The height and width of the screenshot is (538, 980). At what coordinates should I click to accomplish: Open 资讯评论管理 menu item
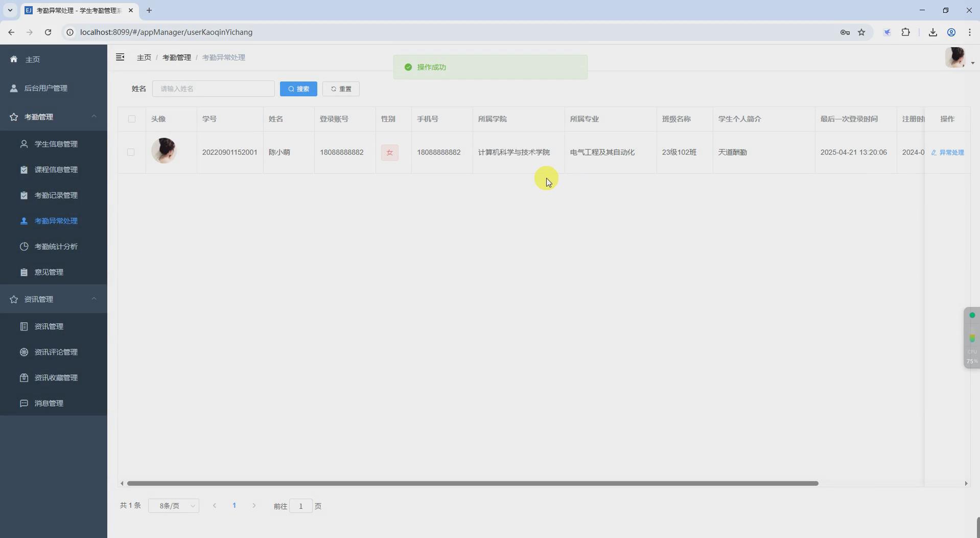pyautogui.click(x=54, y=352)
